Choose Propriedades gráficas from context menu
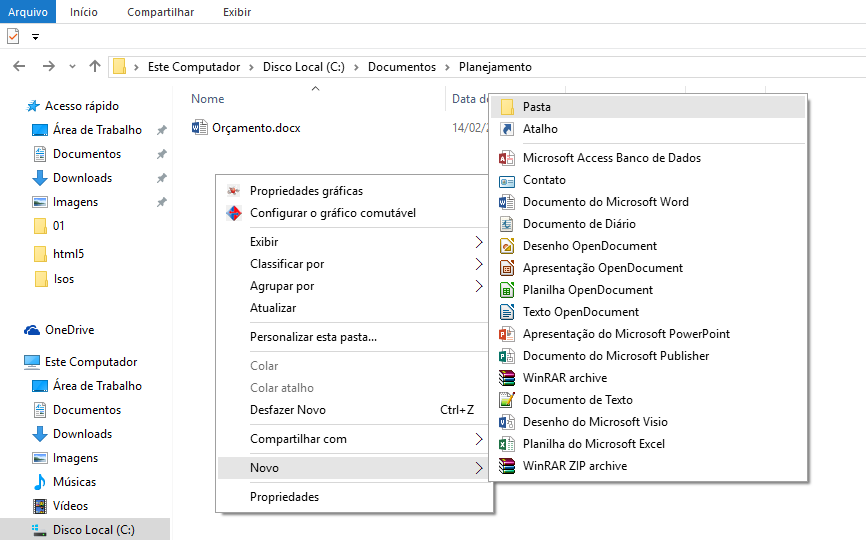Image resolution: width=866 pixels, height=540 pixels. click(354, 191)
